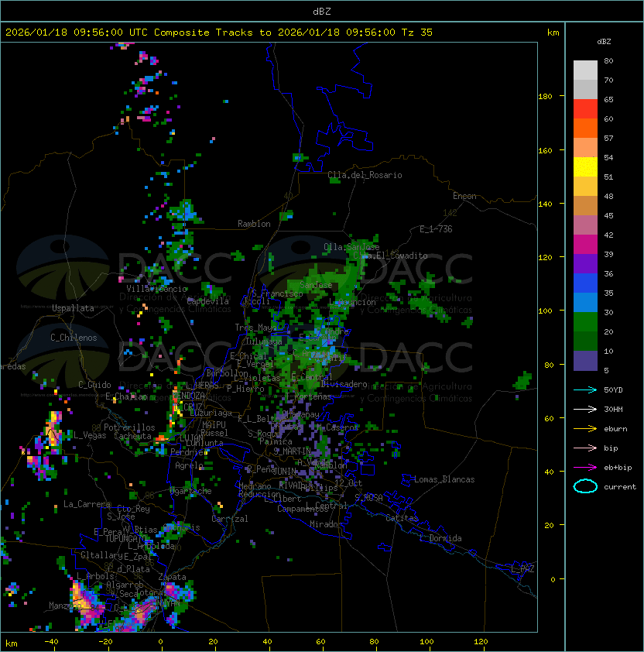Image resolution: width=644 pixels, height=652 pixels.
Task: Click the L_Dormida map label
Action: [x=440, y=538]
